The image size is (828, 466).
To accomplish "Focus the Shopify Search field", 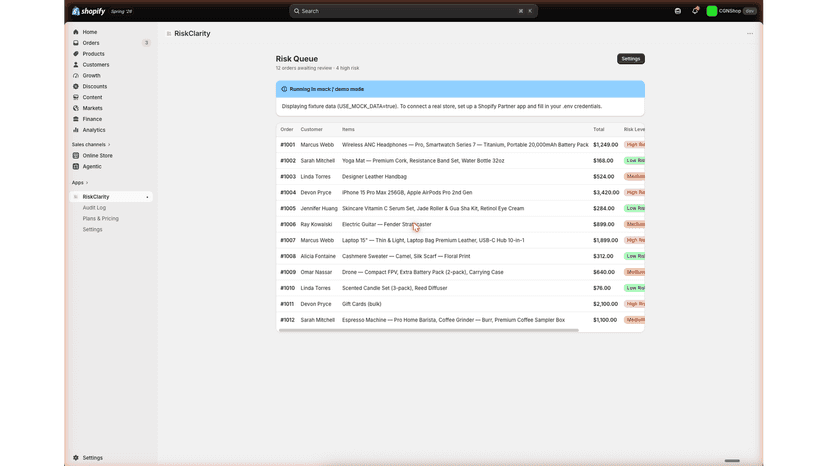I will tap(413, 11).
